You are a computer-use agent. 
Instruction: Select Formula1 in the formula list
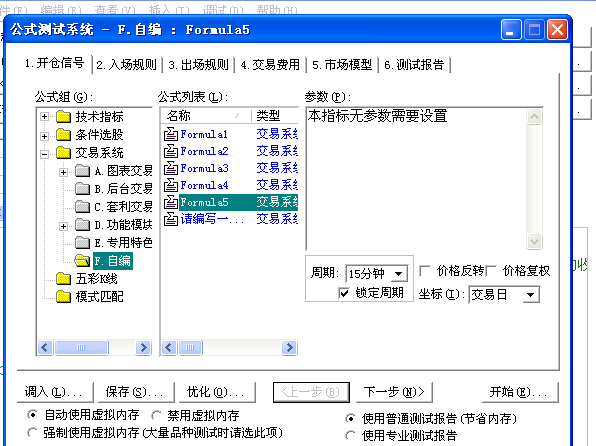204,134
